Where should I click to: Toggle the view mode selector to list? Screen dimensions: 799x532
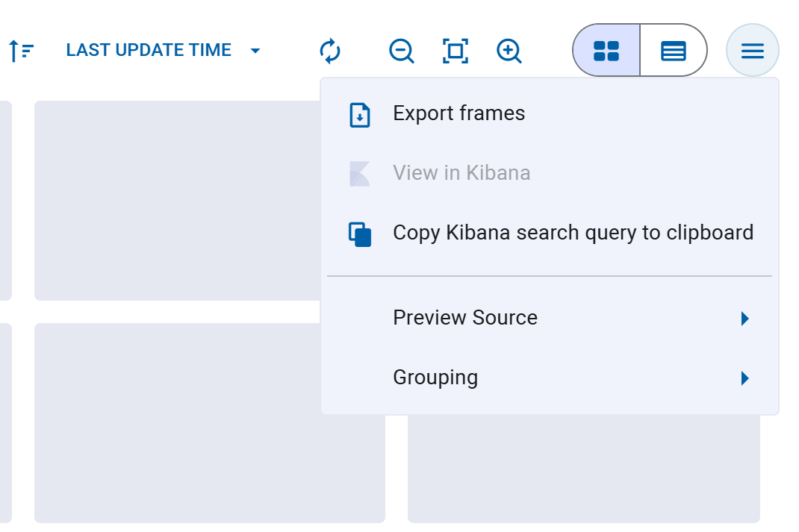click(673, 50)
